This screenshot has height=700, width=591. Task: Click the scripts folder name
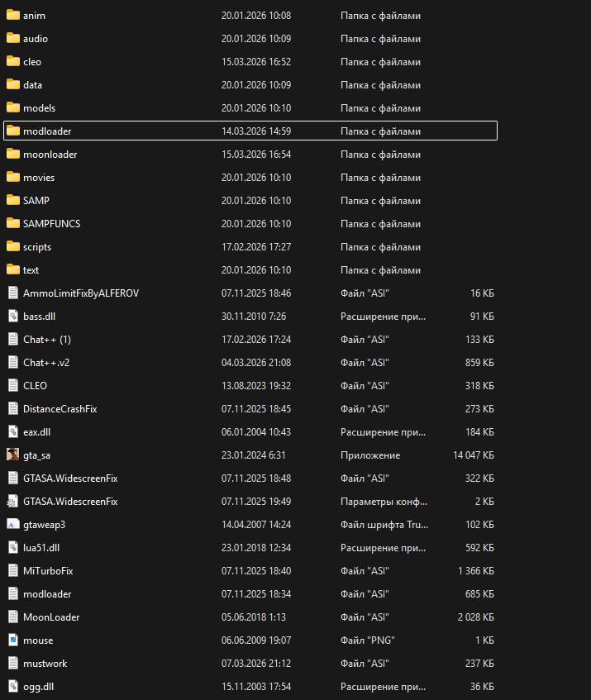(x=36, y=247)
